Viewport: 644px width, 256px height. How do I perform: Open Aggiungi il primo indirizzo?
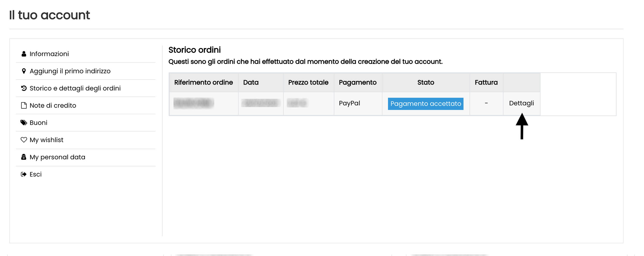pos(70,71)
